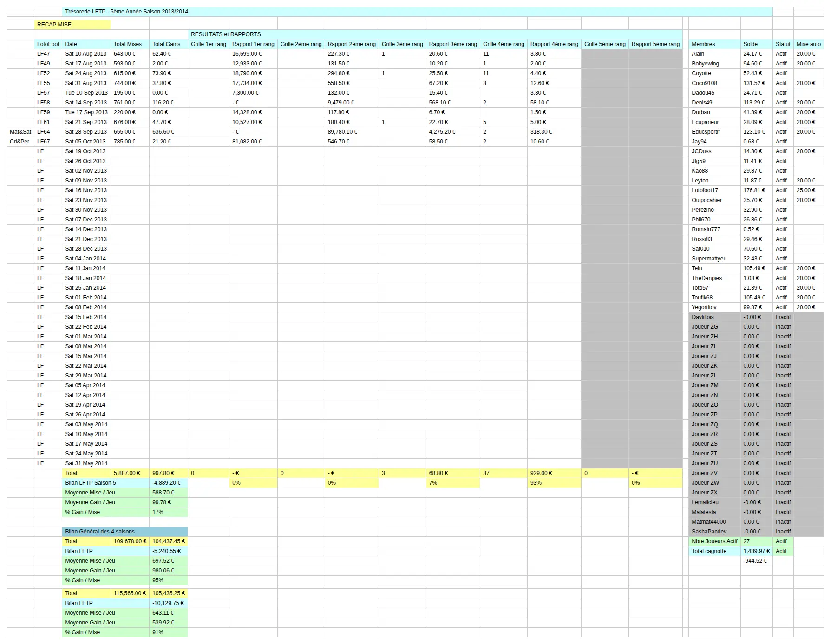Click the date Sat 31 May 2014
This screenshot has height=644, width=824.
tap(86, 463)
